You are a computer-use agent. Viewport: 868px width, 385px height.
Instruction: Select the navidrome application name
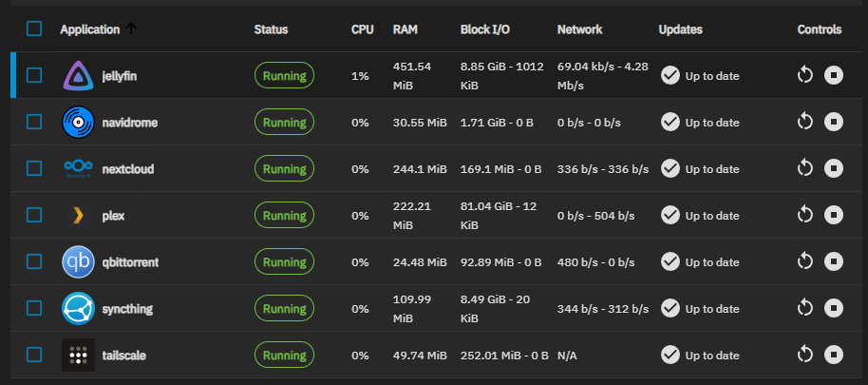point(129,123)
